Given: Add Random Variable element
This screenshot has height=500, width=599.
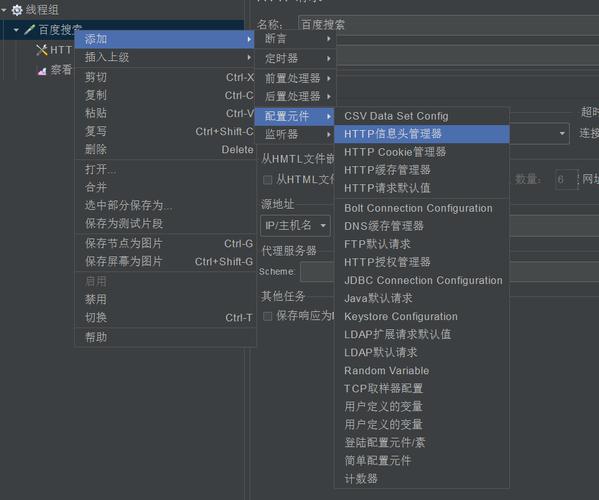Looking at the screenshot, I should tap(422, 371).
